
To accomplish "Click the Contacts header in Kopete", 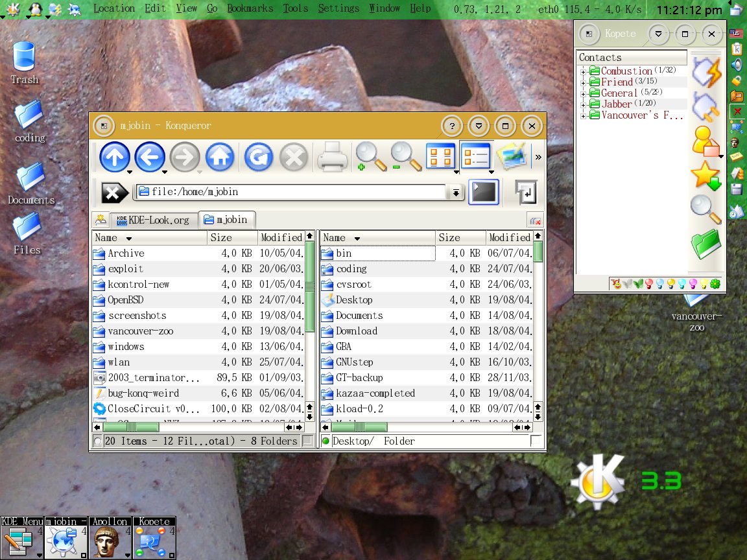I will (632, 58).
